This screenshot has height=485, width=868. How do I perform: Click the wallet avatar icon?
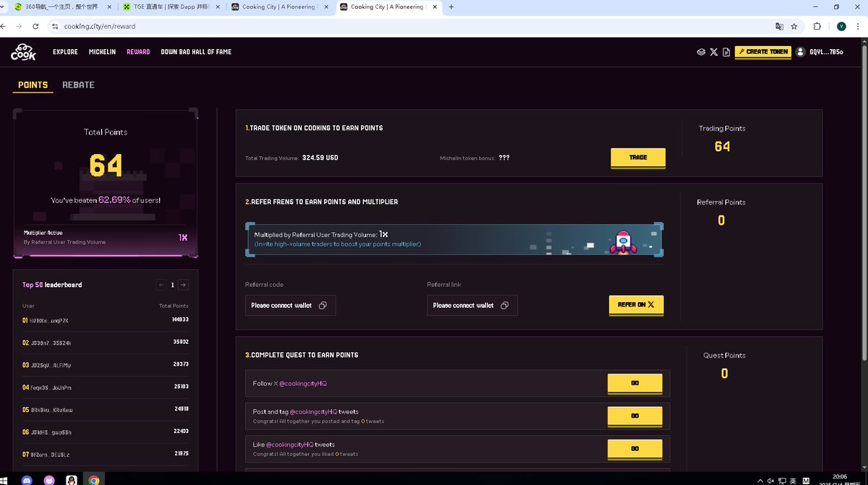click(x=800, y=52)
